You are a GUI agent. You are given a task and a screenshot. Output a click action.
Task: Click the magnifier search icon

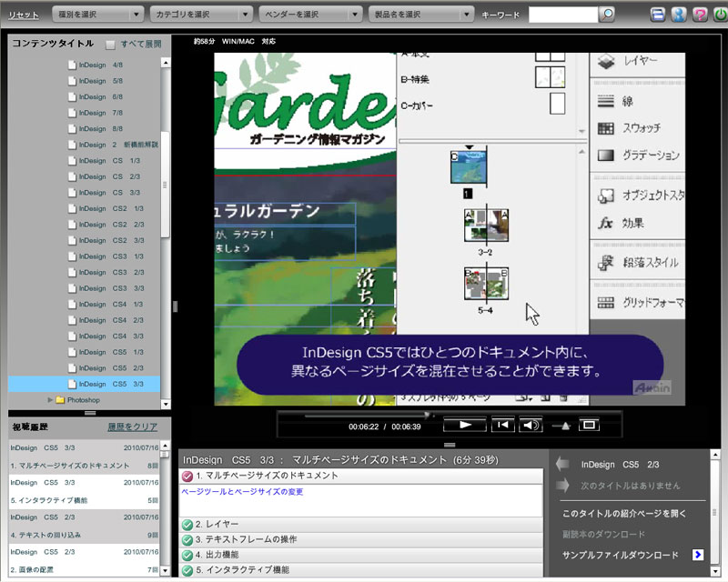coord(608,15)
